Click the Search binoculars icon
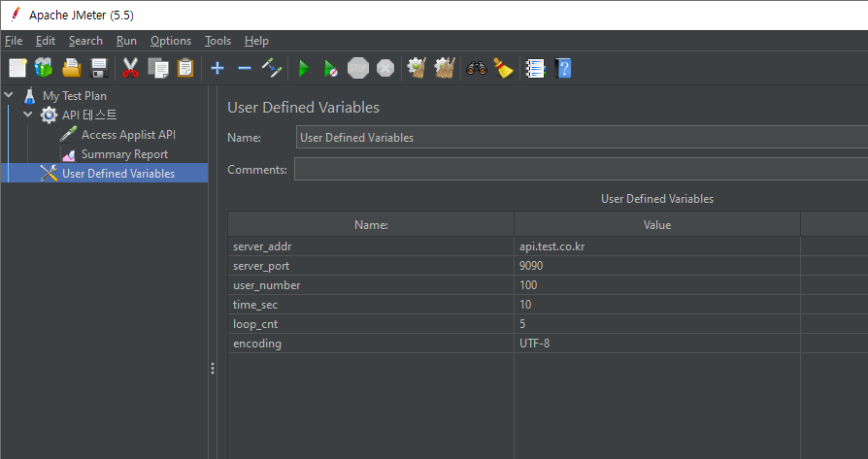Image resolution: width=868 pixels, height=459 pixels. click(x=476, y=68)
